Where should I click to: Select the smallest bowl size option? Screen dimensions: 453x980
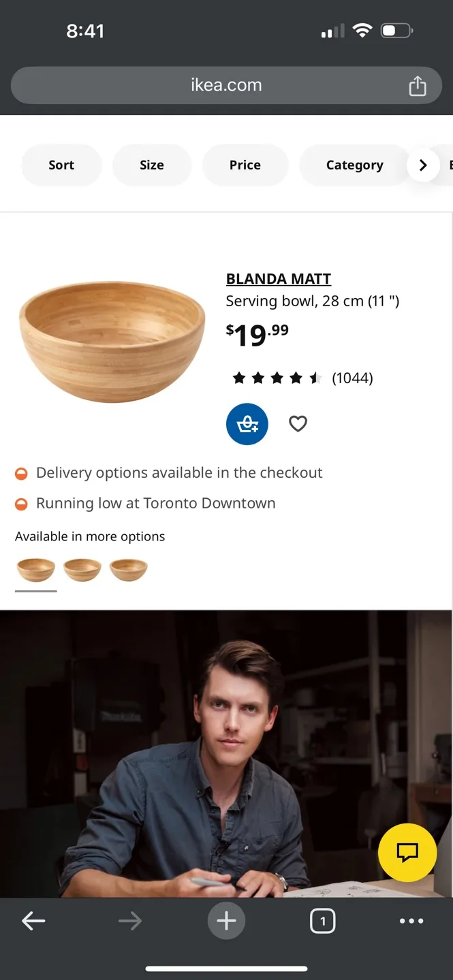pyautogui.click(x=128, y=570)
